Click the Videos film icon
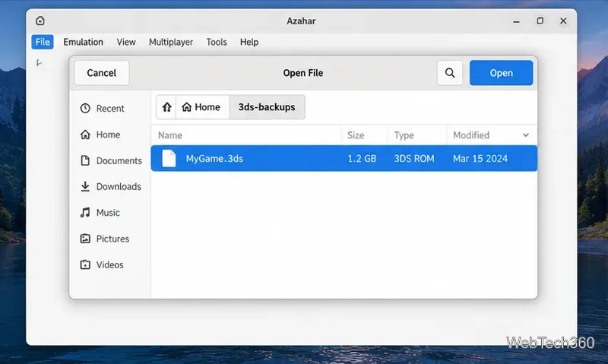Viewport: 608px width, 364px height. click(x=85, y=264)
